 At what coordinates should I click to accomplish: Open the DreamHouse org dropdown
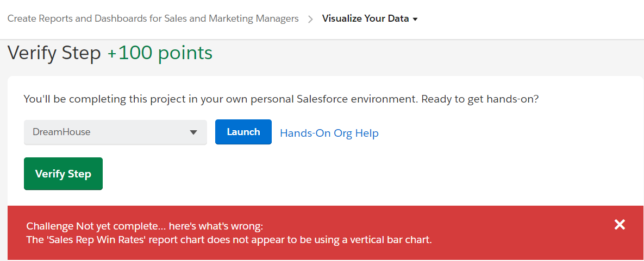click(115, 132)
